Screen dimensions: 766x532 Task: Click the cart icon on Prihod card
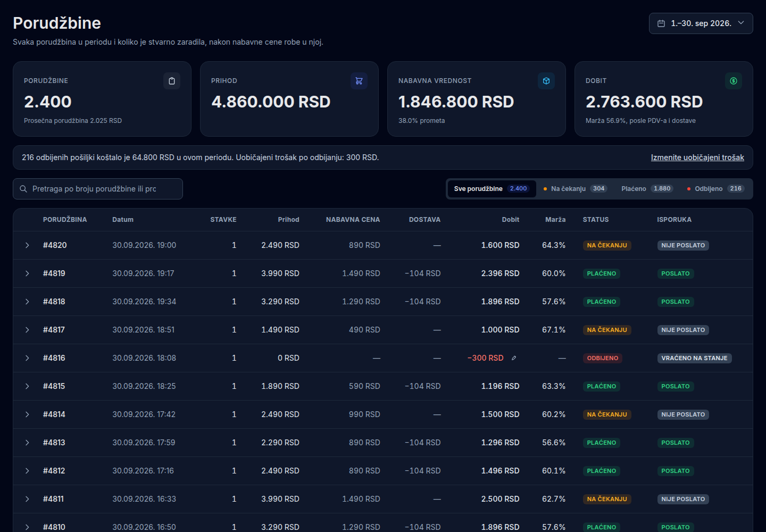pos(359,81)
